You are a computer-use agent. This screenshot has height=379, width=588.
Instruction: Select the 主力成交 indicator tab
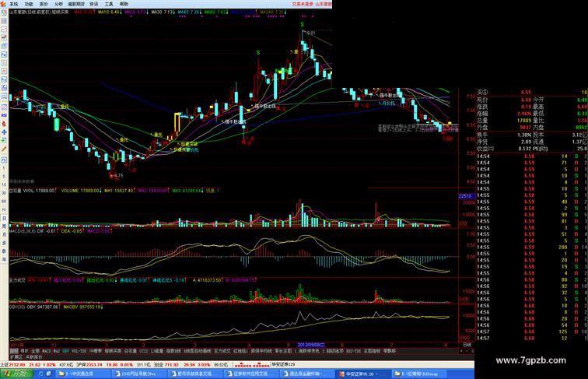pos(222,351)
